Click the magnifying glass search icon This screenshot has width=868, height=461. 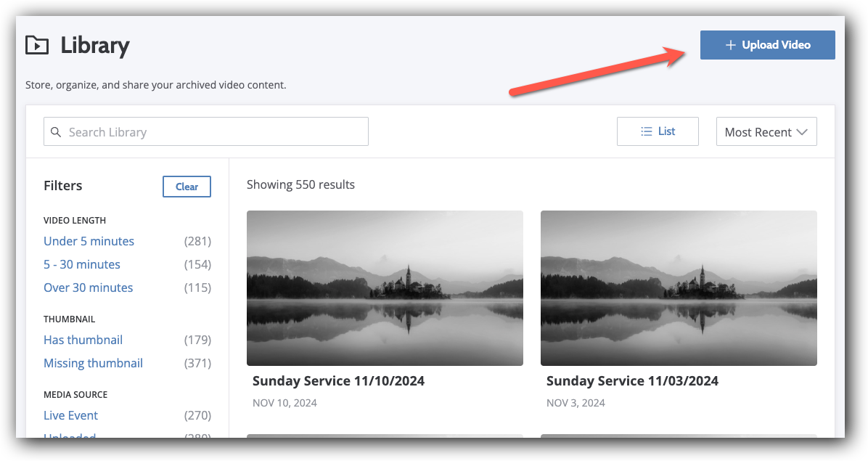click(x=57, y=131)
